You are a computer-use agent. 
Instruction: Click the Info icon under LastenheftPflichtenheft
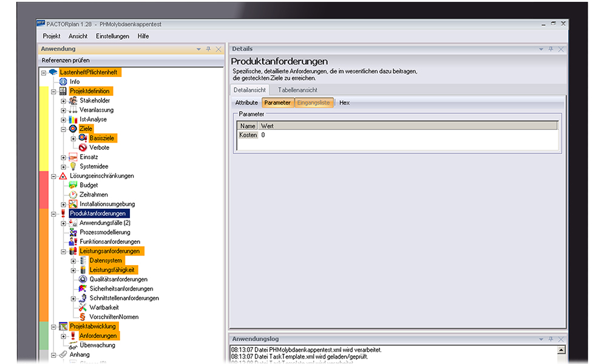click(x=63, y=82)
